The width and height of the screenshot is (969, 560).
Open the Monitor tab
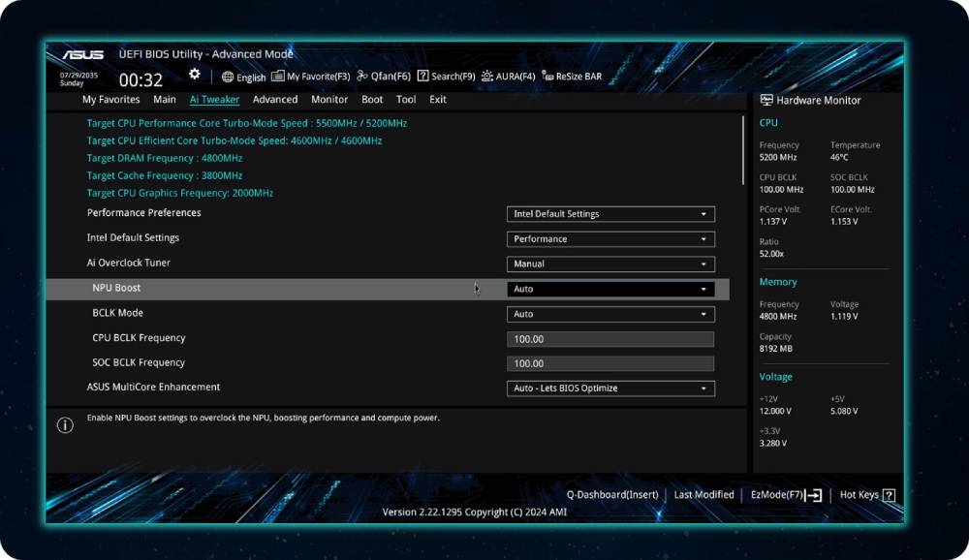pyautogui.click(x=329, y=100)
